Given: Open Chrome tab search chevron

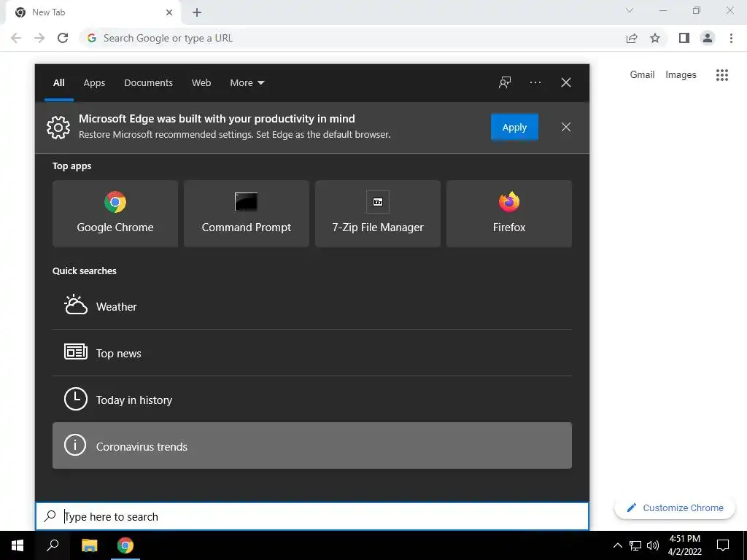Looking at the screenshot, I should pos(630,10).
